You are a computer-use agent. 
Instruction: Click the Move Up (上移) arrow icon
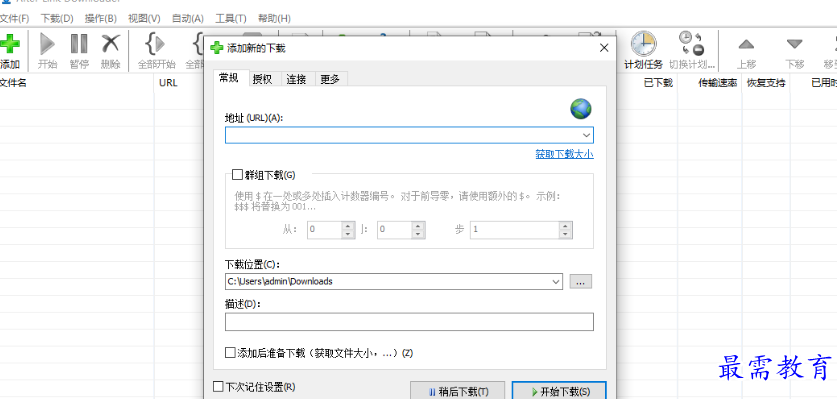coord(746,44)
